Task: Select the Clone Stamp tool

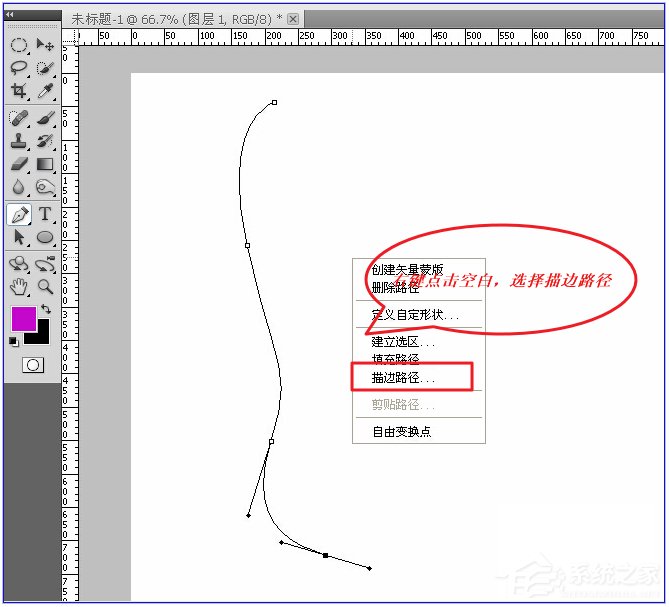Action: (18, 141)
